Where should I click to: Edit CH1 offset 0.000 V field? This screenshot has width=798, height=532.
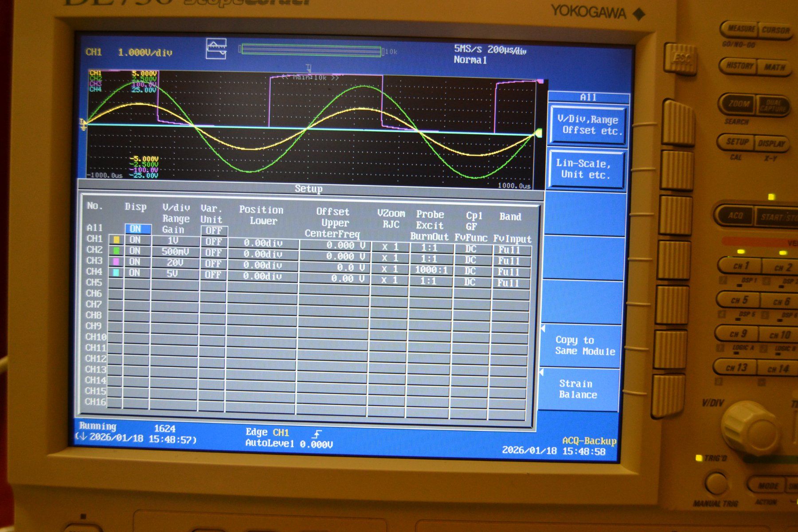point(336,246)
